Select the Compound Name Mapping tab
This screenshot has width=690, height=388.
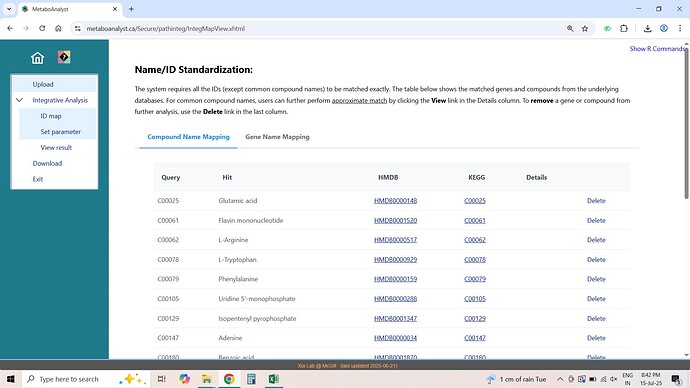188,137
